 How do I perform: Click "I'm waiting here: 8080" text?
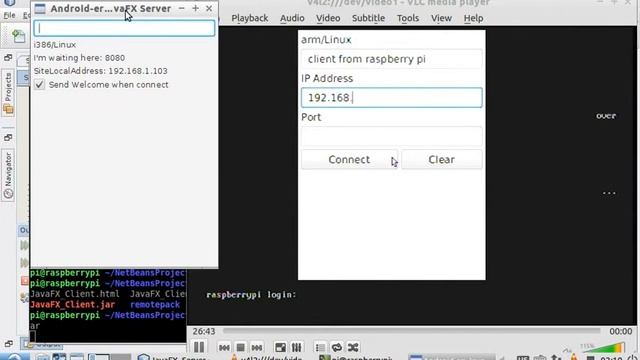[79, 58]
